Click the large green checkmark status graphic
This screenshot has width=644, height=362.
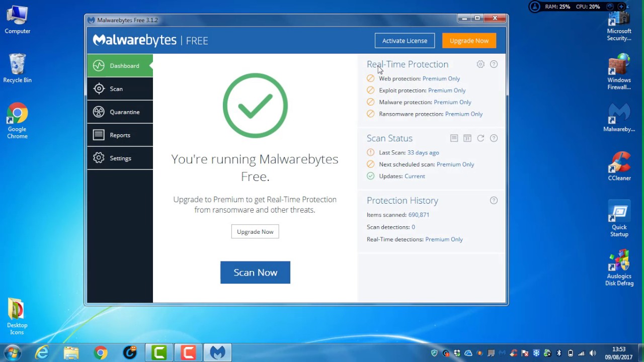point(255,106)
